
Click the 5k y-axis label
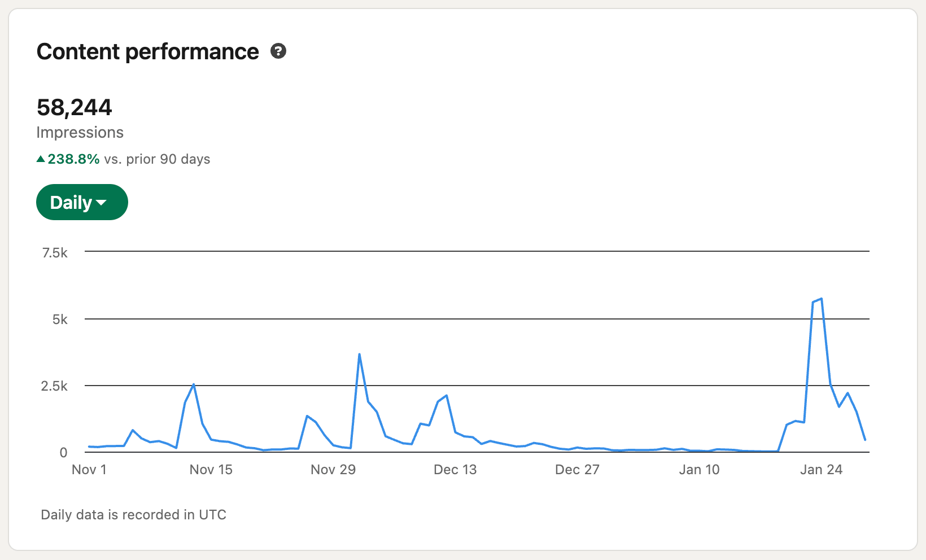(x=60, y=320)
